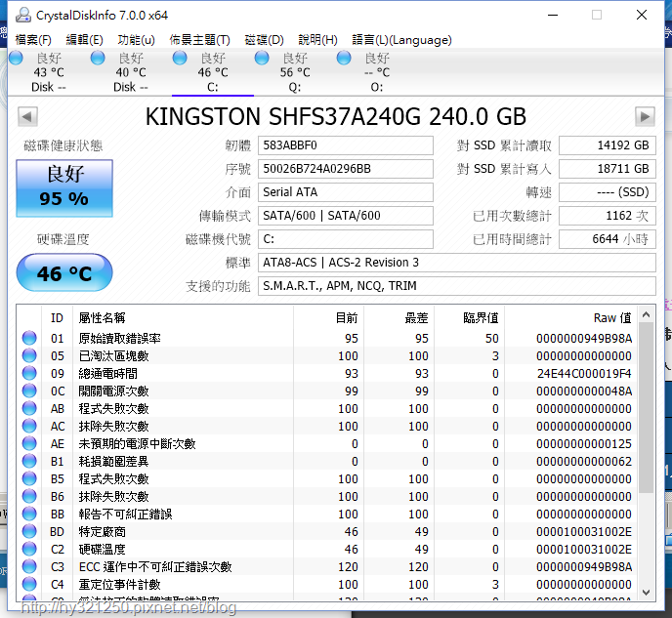The image size is (672, 618).
Task: Click the Raw 值 column header
Action: 570,317
